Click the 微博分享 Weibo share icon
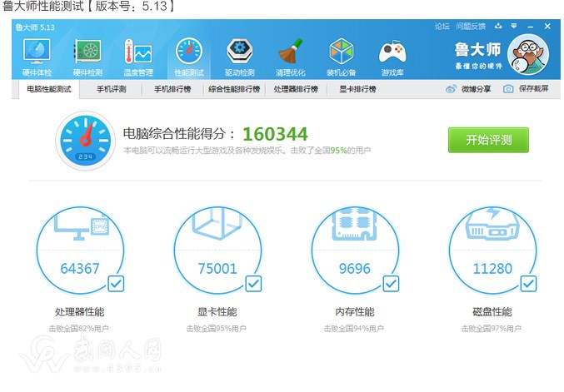Screen dimensions: 564x392 tap(451, 89)
